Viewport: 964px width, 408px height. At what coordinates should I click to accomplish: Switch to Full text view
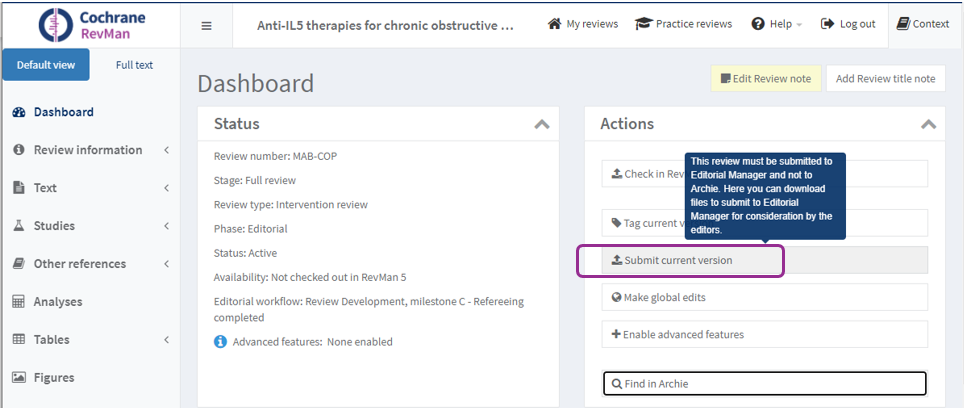[134, 65]
